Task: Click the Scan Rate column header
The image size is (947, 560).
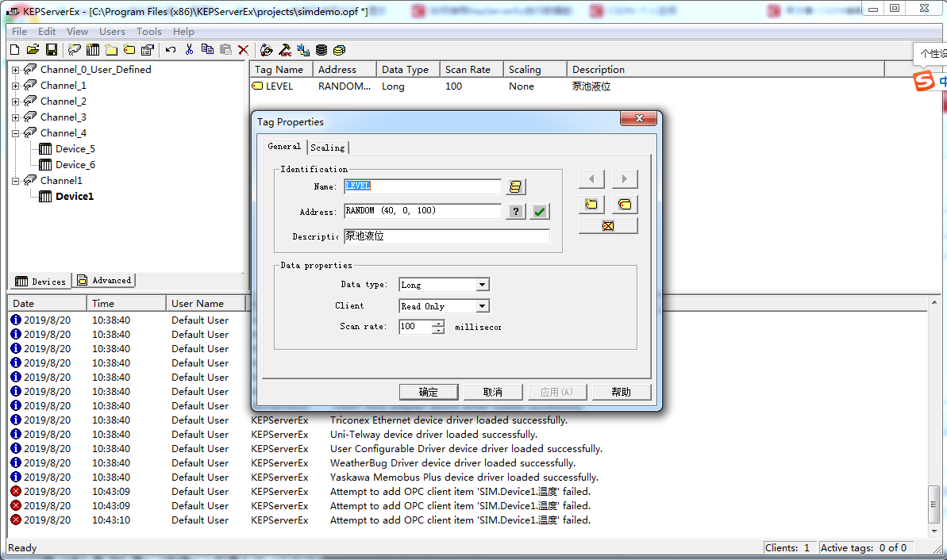Action: (x=472, y=69)
